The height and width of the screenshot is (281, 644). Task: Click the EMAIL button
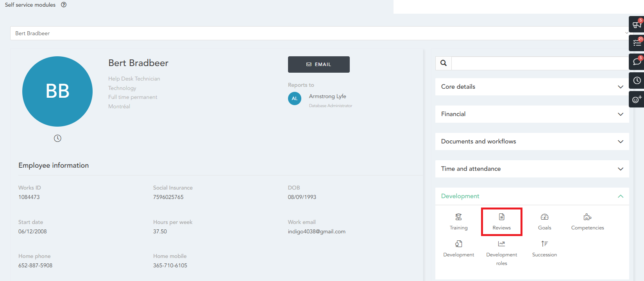pyautogui.click(x=318, y=64)
